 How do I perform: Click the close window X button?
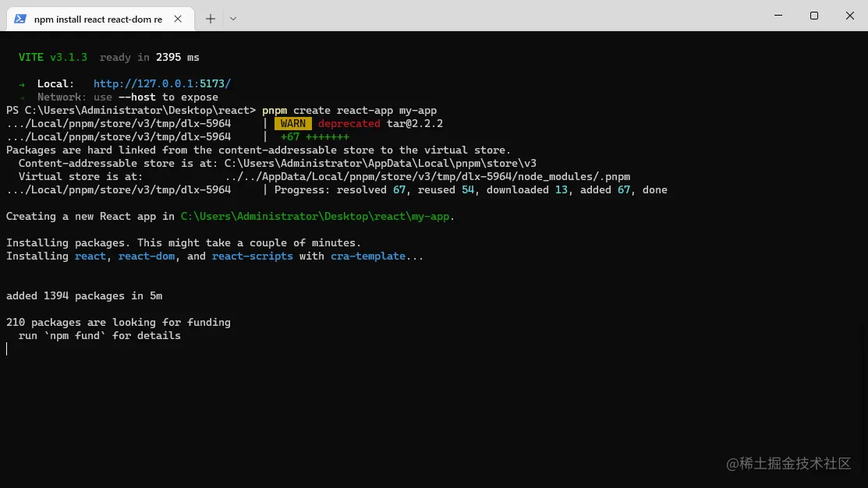(x=849, y=16)
